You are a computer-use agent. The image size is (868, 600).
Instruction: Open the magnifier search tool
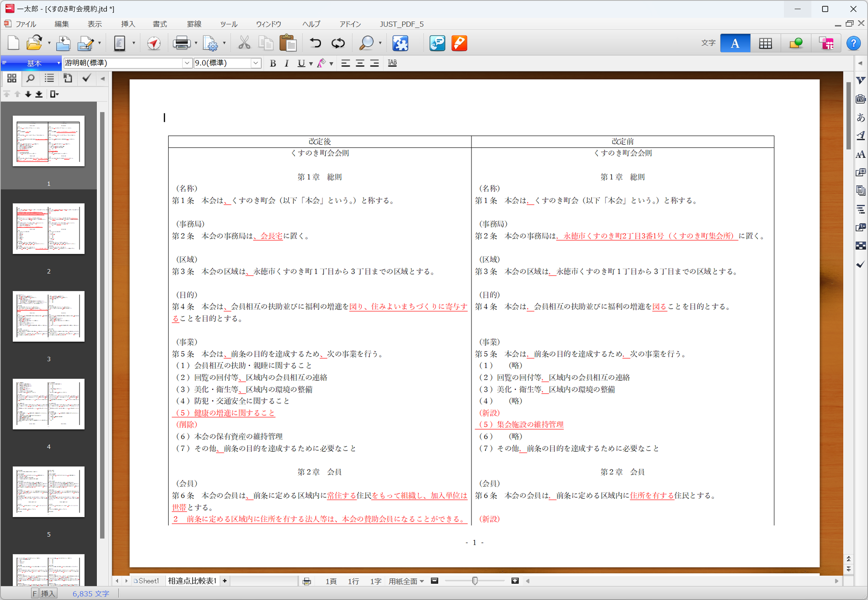click(366, 43)
